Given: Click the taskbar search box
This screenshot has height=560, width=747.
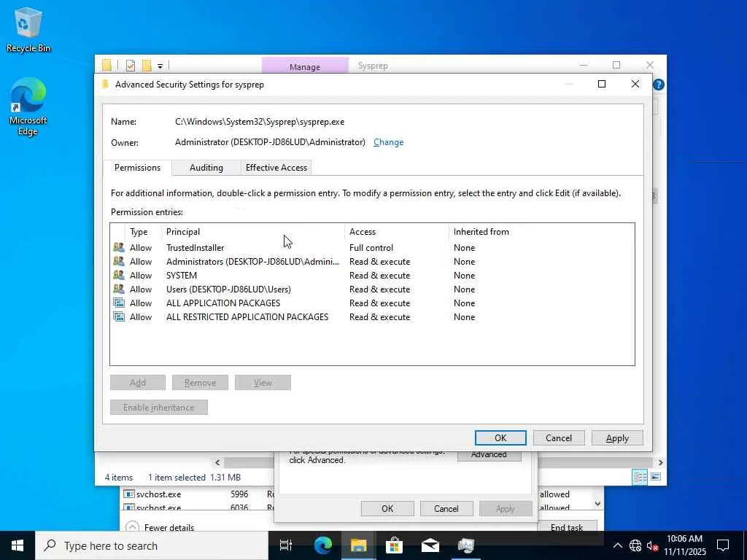Looking at the screenshot, I should pos(152,545).
